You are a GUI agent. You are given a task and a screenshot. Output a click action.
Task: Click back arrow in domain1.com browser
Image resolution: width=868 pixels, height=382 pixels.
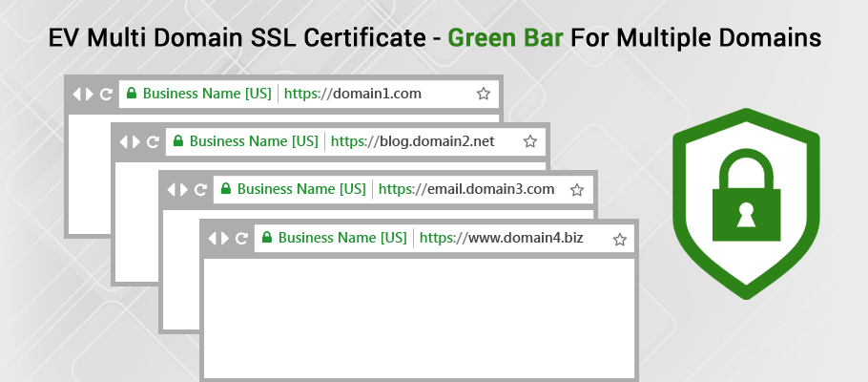pos(77,94)
